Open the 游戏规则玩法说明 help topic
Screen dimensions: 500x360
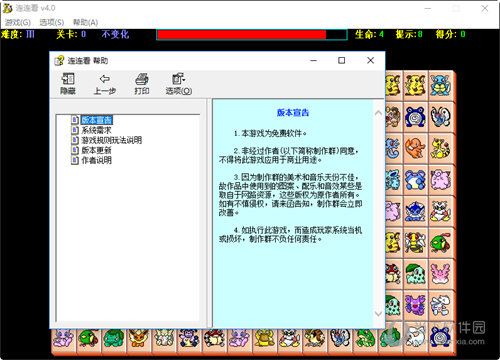pos(112,140)
